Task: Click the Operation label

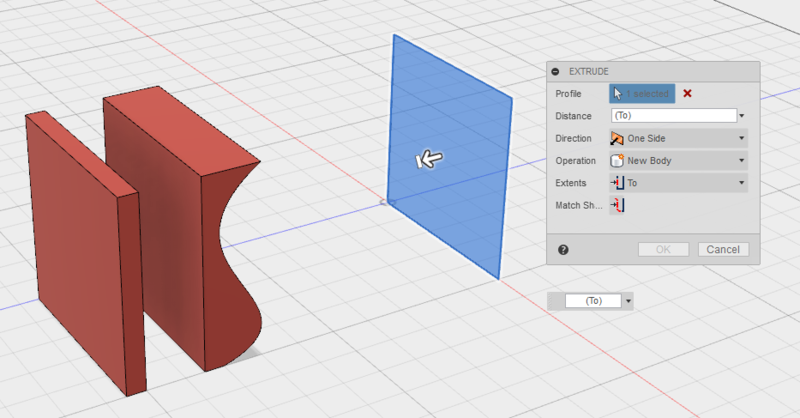Action: pos(576,161)
